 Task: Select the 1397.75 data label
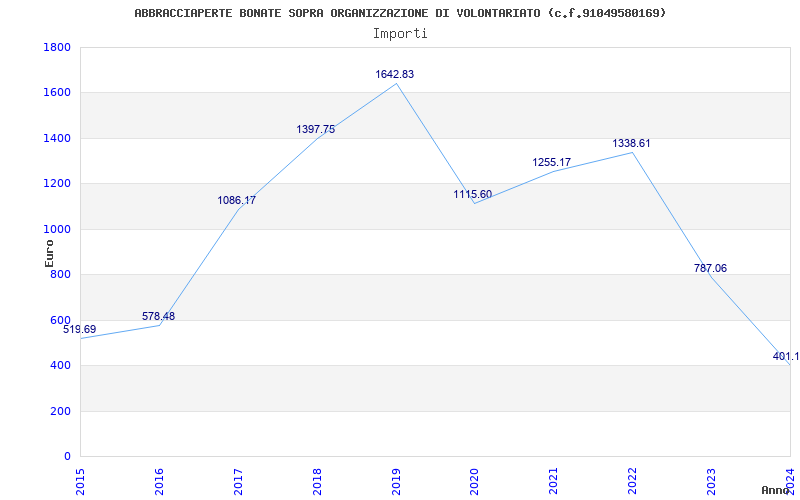coord(315,130)
